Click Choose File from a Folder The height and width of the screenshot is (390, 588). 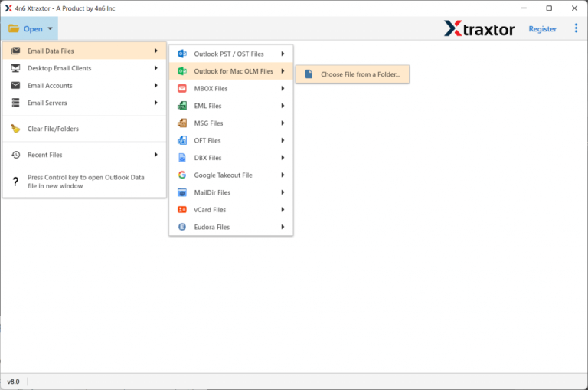pyautogui.click(x=352, y=74)
